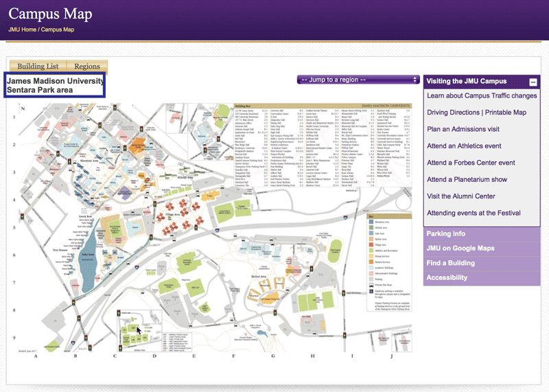This screenshot has height=392, width=549.
Task: Click the Bluestone Area legend color swatch
Action: pos(371,222)
